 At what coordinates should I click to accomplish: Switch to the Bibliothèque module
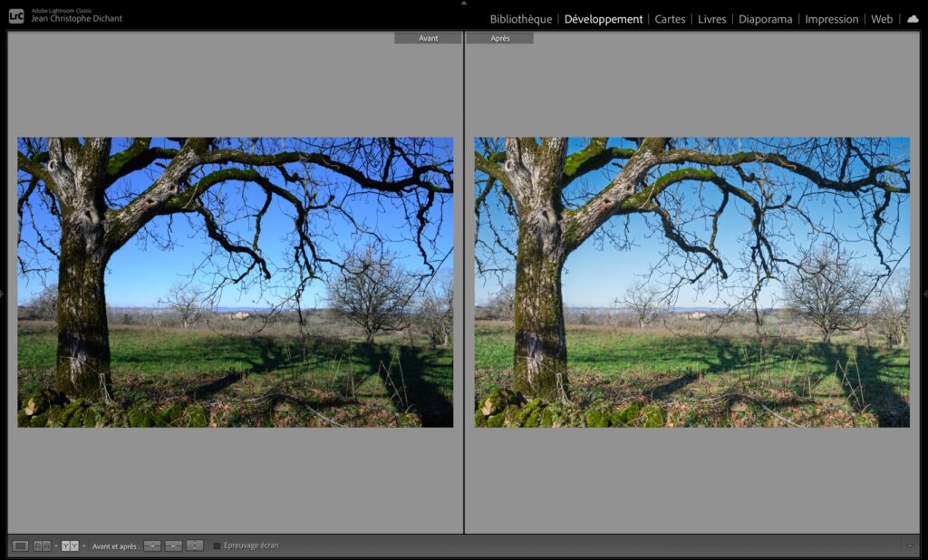tap(519, 18)
